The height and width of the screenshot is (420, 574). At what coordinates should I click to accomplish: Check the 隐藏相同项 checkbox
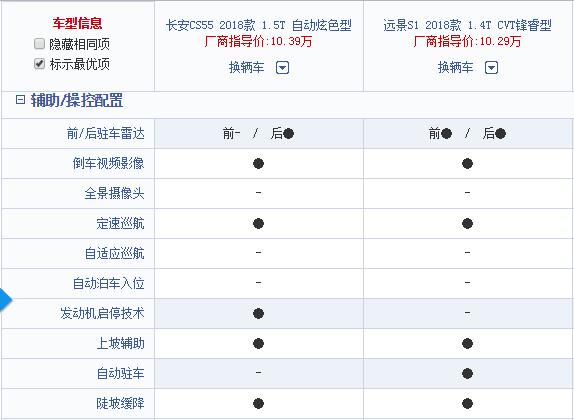click(x=39, y=44)
